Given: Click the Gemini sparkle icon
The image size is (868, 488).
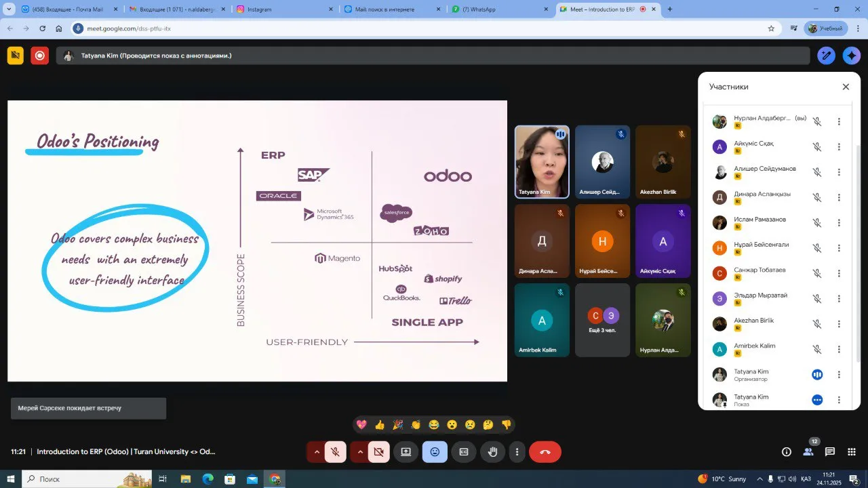Looking at the screenshot, I should pyautogui.click(x=852, y=56).
